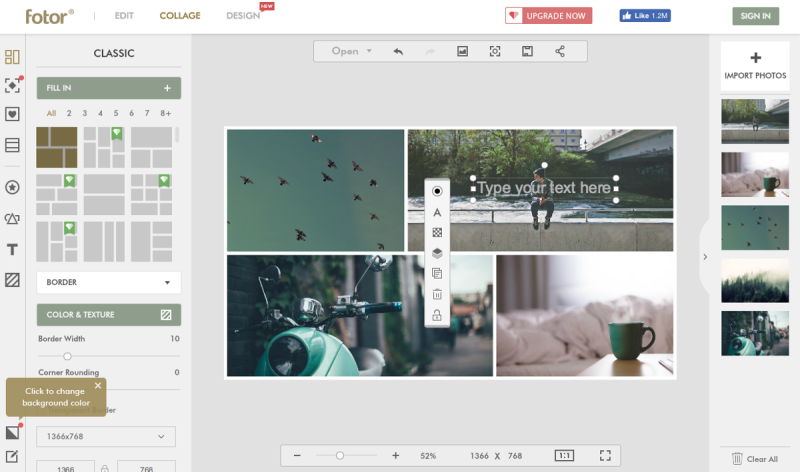Click the save floppy disk icon
The image size is (800, 472).
tap(527, 51)
